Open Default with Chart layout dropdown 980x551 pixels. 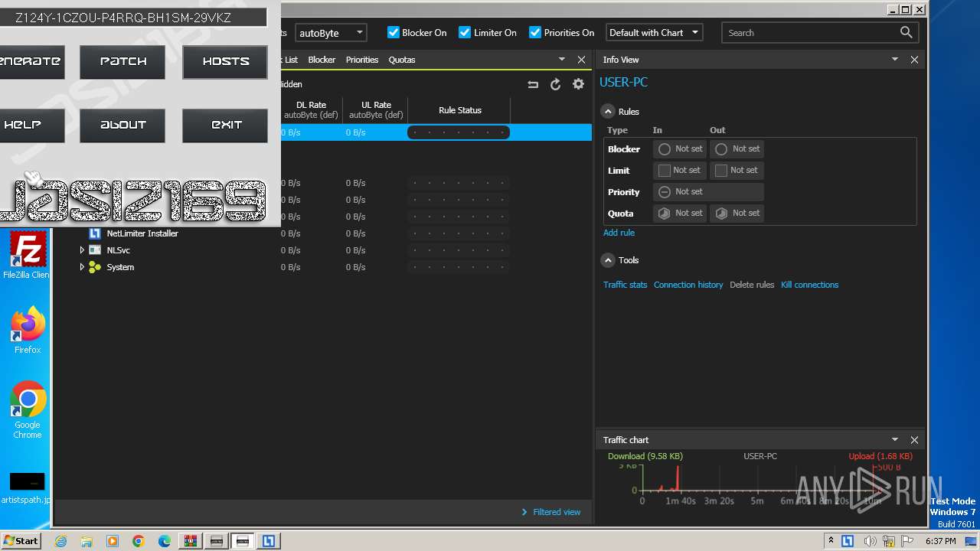tap(655, 33)
